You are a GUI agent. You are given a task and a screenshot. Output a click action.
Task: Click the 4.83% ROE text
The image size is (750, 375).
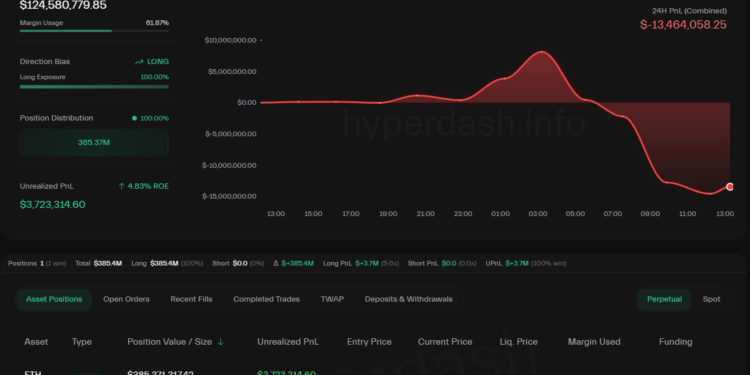click(148, 186)
